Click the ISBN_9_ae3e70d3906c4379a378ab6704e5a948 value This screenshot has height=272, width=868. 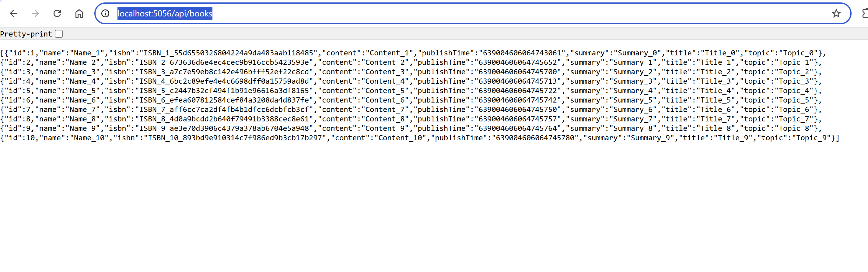(x=224, y=128)
